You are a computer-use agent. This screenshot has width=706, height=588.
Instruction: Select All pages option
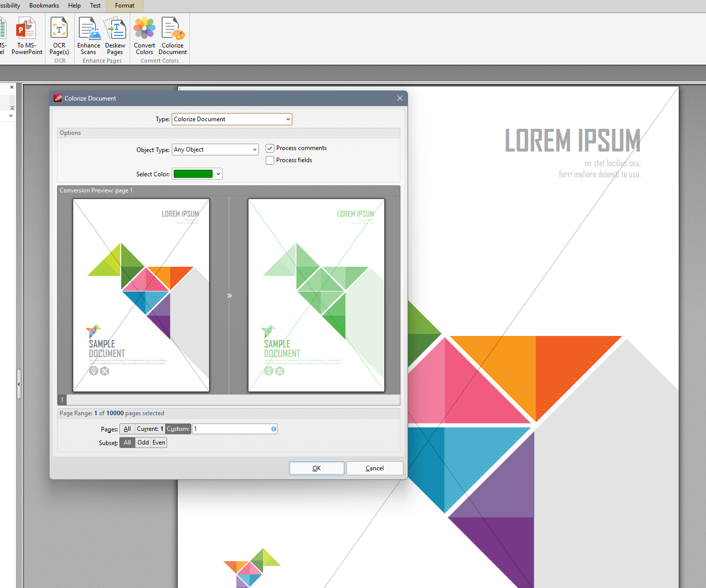(127, 429)
